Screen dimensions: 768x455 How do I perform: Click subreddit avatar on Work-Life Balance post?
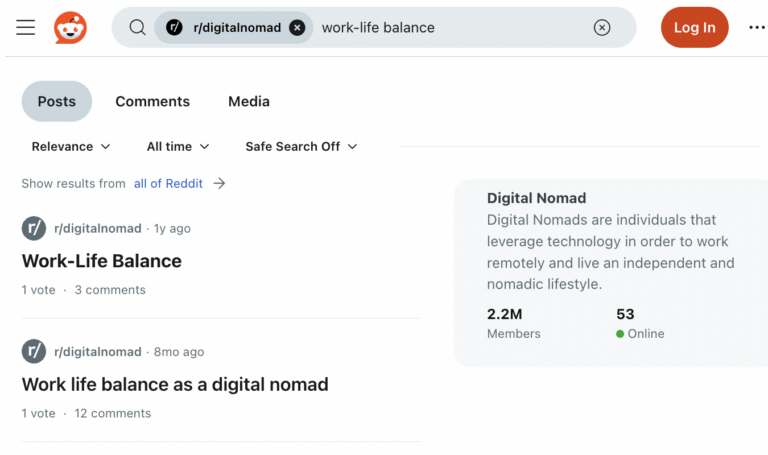tap(34, 228)
